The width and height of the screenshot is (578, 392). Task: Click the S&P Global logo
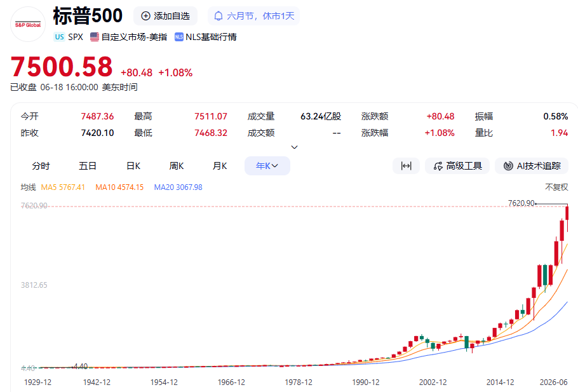(x=28, y=25)
